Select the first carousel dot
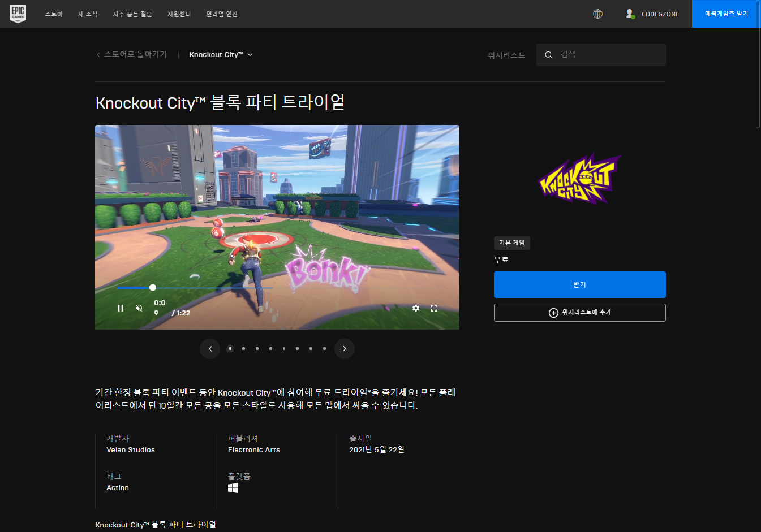Image resolution: width=761 pixels, height=532 pixels. pyautogui.click(x=230, y=349)
